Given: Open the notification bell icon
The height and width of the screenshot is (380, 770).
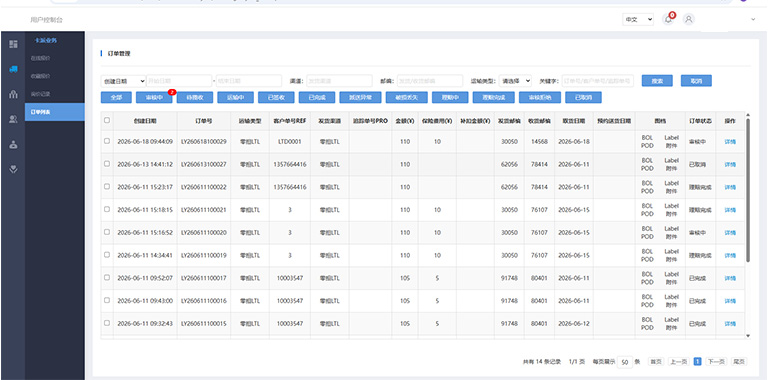Looking at the screenshot, I should [x=668, y=20].
